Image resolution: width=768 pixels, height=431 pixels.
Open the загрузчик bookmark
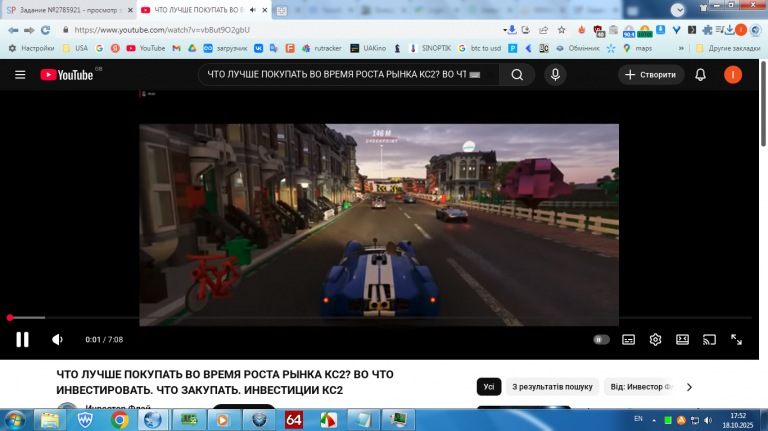[x=225, y=48]
